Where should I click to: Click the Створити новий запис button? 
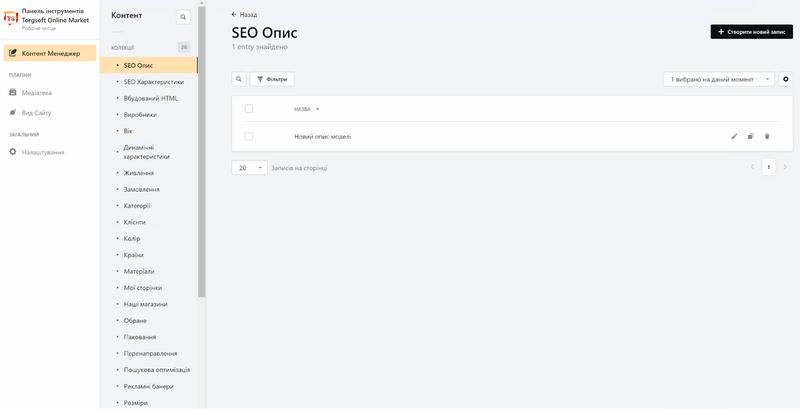[x=752, y=32]
